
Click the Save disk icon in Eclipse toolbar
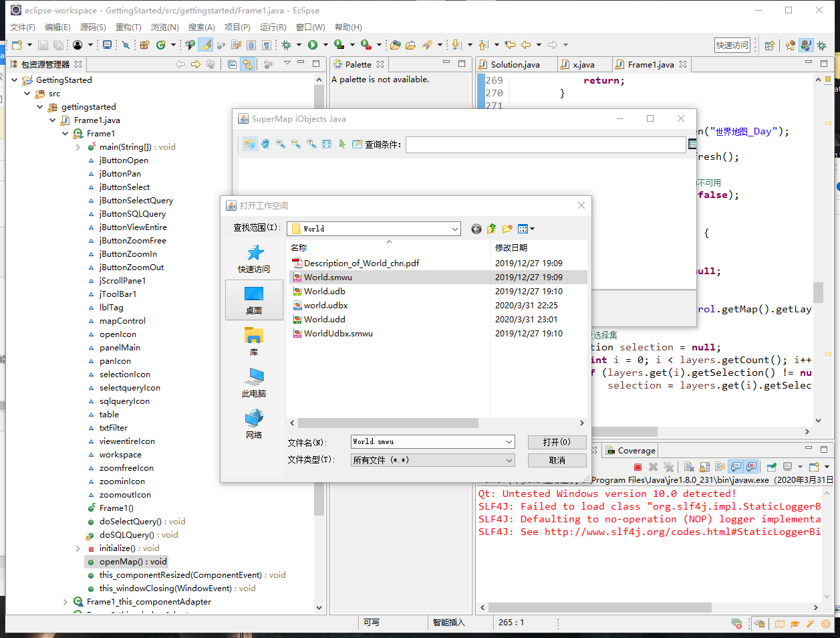pyautogui.click(x=43, y=45)
